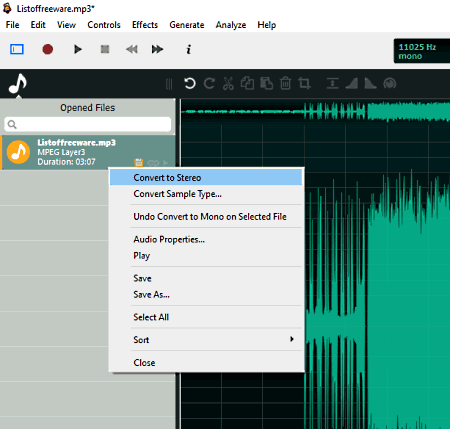Click the Undo arrow icon
This screenshot has height=429, width=450.
[190, 83]
